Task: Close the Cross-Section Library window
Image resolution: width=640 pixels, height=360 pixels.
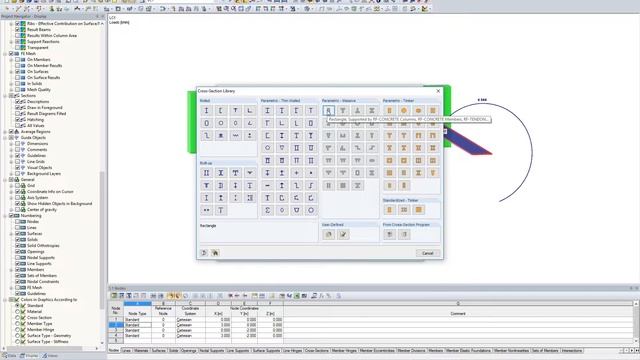Action: tap(438, 91)
